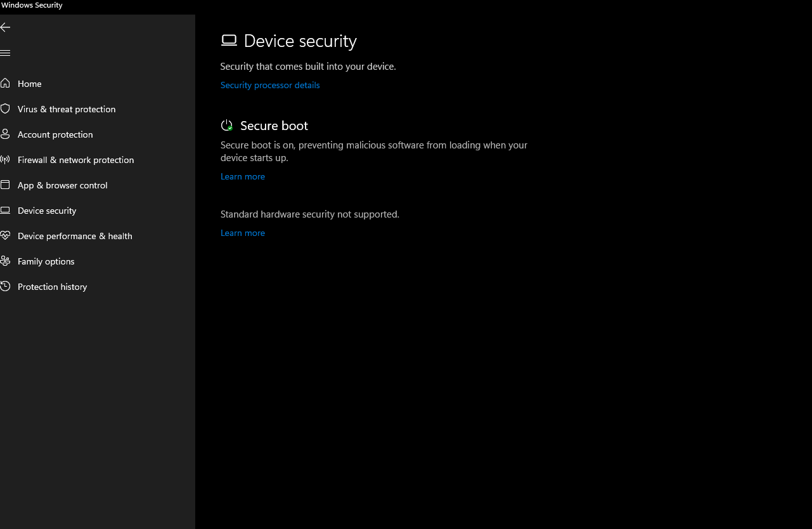This screenshot has width=812, height=529.
Task: Toggle the hamburger navigation menu icon
Action: point(5,53)
